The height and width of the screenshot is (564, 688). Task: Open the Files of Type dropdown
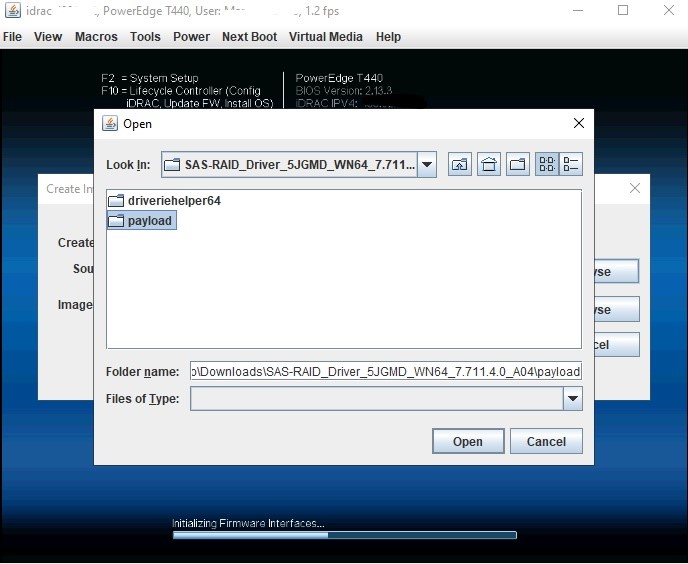coord(572,399)
